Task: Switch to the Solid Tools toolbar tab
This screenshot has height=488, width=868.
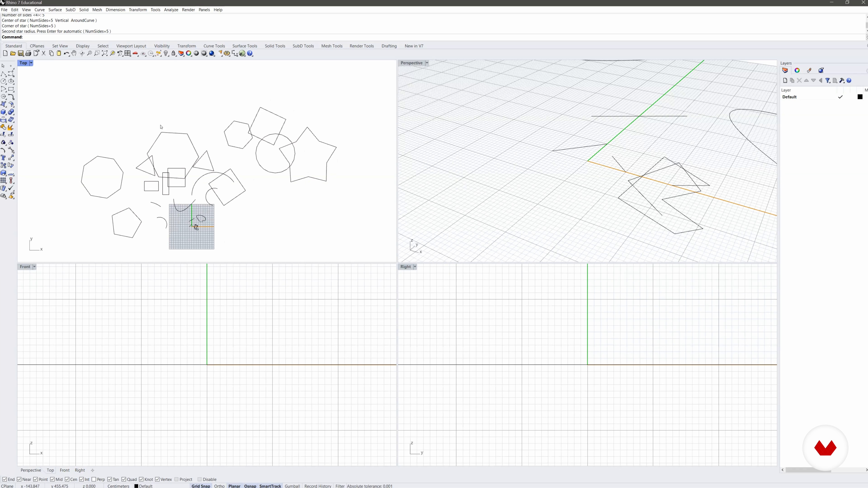Action: (275, 46)
